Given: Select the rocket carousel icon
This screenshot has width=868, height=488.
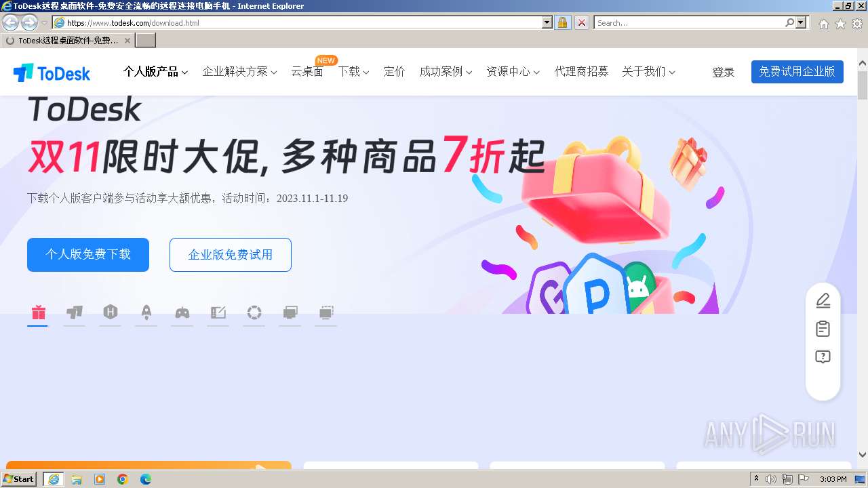Looking at the screenshot, I should [x=146, y=312].
